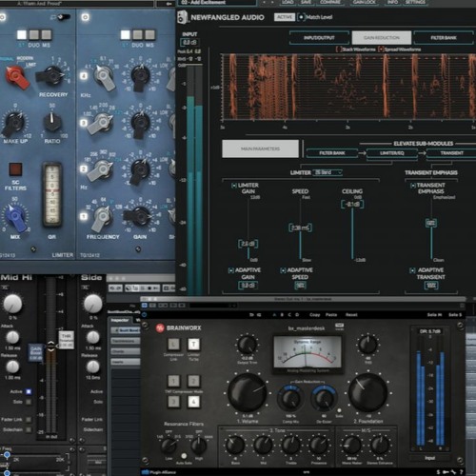
Task: Toggle the Adaptive Gain enable box
Action: 231,270
